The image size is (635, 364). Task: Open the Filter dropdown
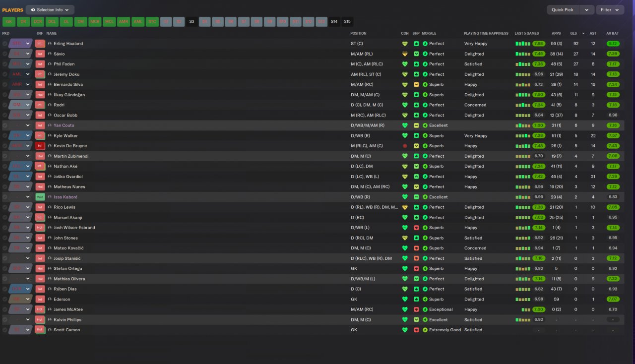610,10
